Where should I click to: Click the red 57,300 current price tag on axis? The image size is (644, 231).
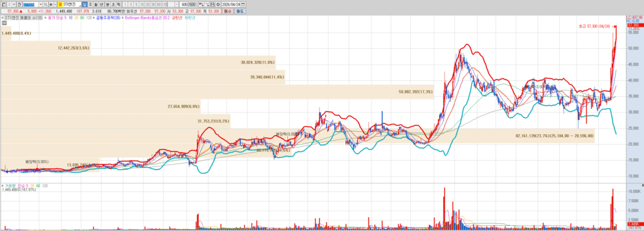pos(635,25)
